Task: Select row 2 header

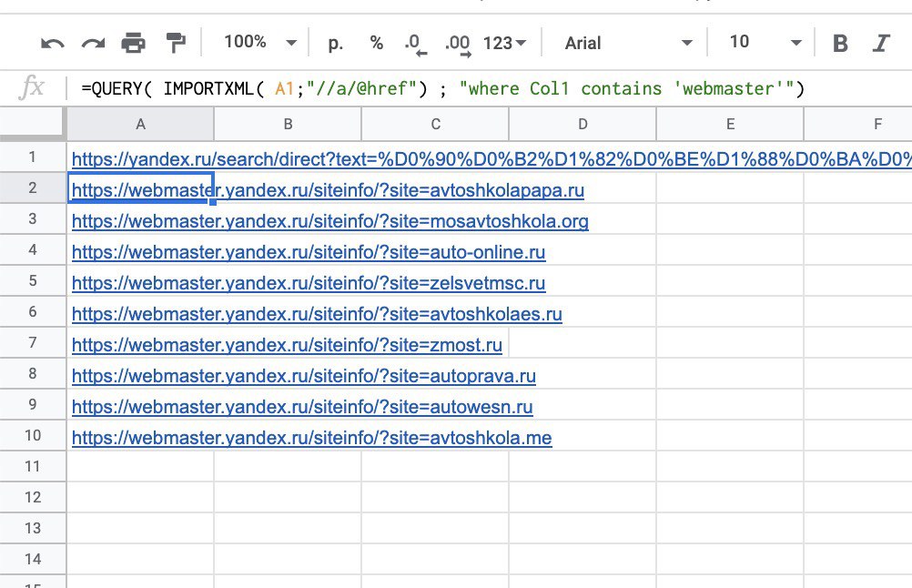Action: (33, 188)
